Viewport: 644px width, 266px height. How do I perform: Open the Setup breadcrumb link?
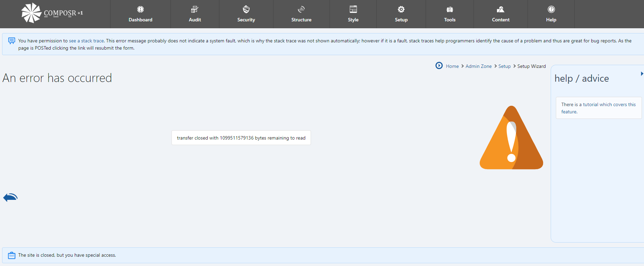[504, 66]
